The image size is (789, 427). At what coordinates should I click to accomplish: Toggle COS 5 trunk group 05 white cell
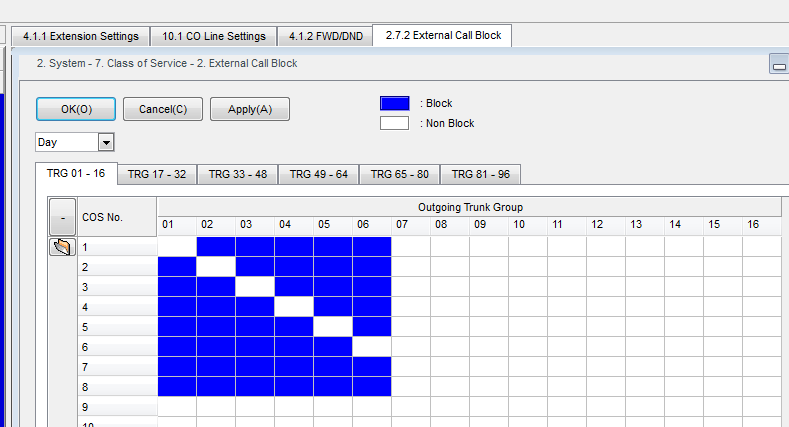coord(333,327)
